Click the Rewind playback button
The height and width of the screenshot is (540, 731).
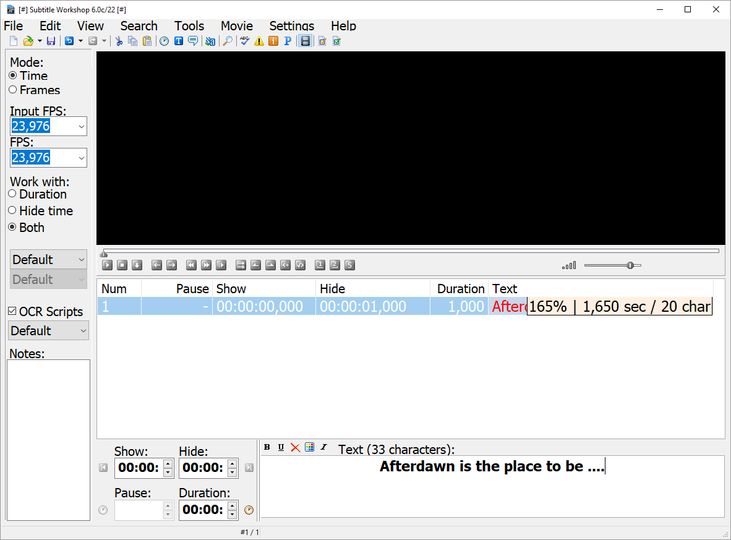191,265
